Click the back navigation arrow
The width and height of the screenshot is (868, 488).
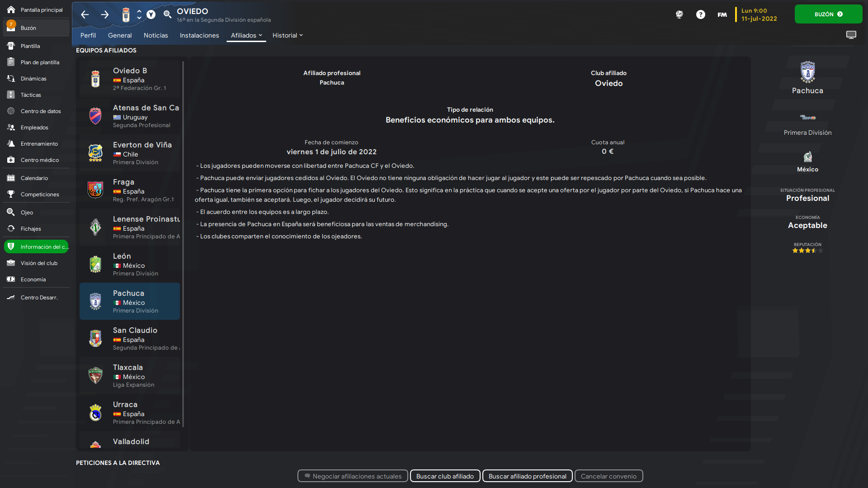pyautogui.click(x=85, y=15)
